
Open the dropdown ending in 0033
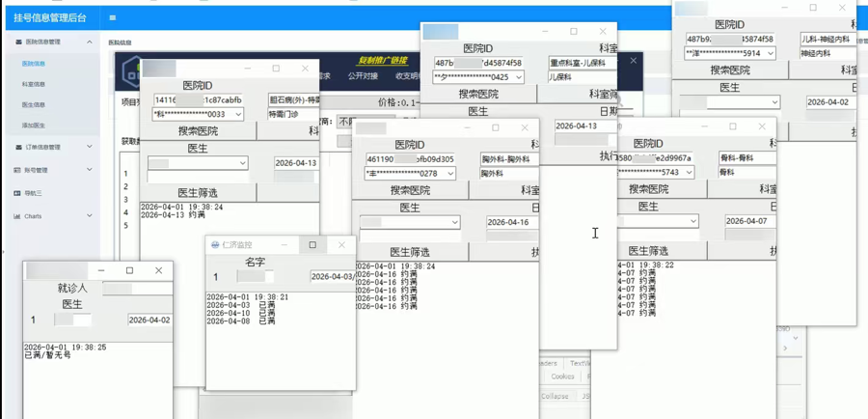(238, 115)
